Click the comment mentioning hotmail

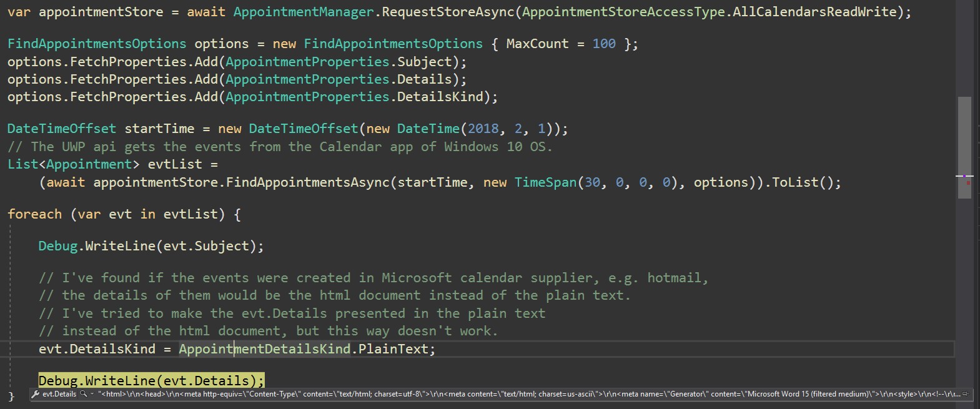coord(374,278)
